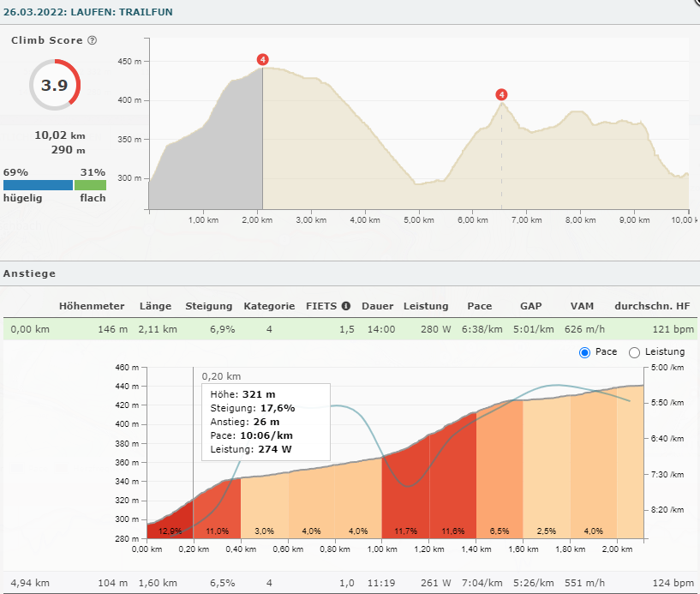Select the Pace radio button

(585, 352)
